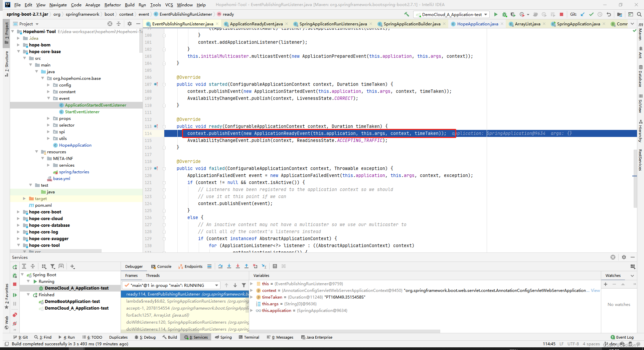Open the Project panel settings gear
The image size is (644, 350).
130,24
